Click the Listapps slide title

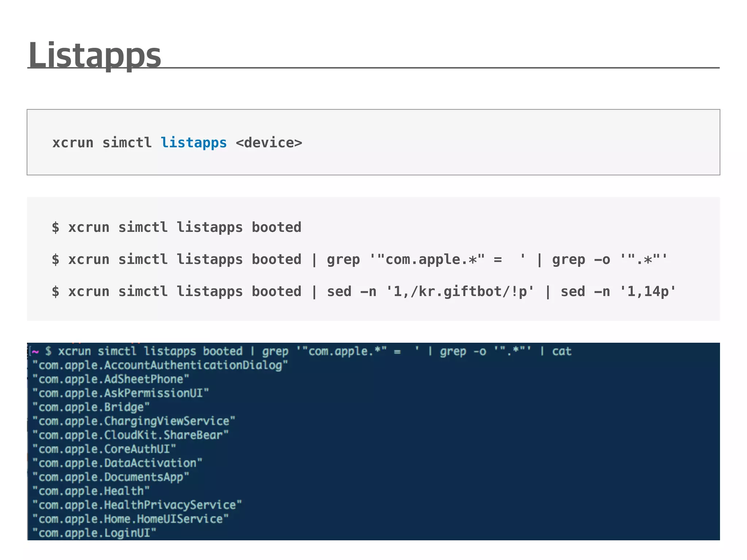click(x=94, y=55)
